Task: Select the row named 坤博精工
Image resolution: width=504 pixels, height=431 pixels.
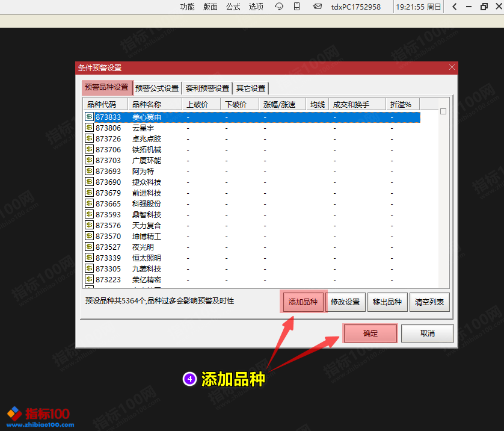Action: click(x=252, y=236)
